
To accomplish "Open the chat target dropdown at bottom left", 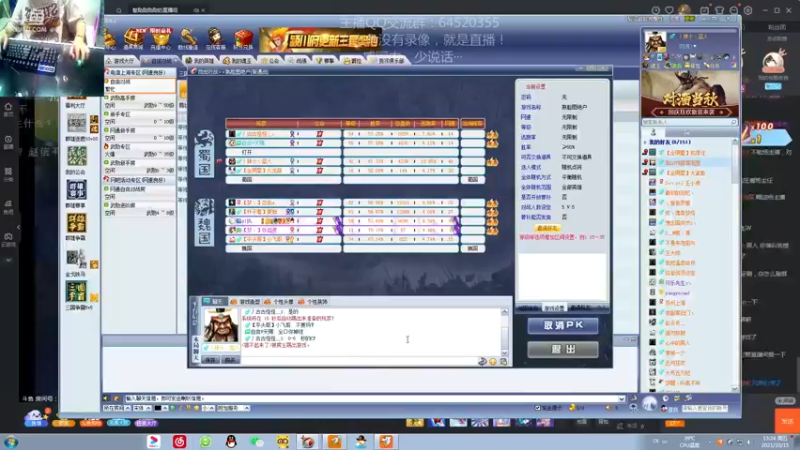I will click(x=117, y=408).
